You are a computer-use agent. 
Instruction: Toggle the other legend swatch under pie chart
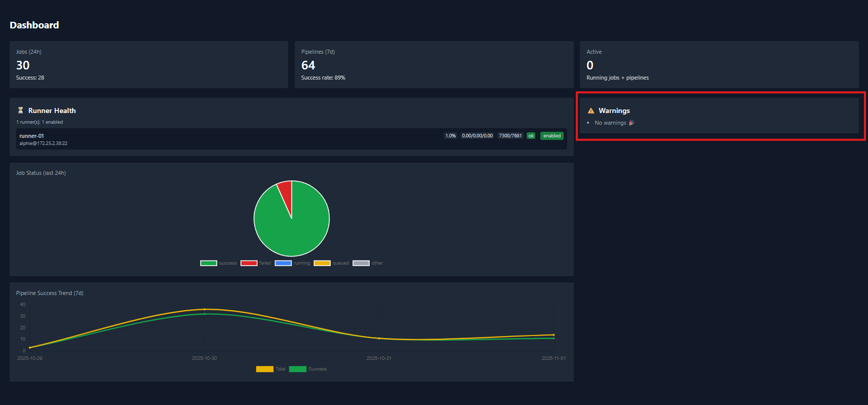click(361, 263)
